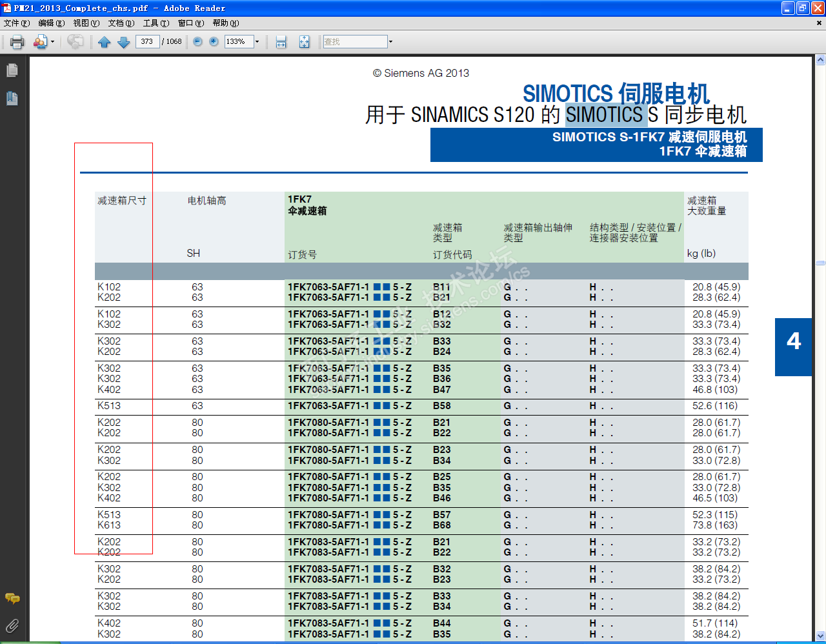Image resolution: width=826 pixels, height=644 pixels.
Task: Click the vertical scrollbar up arrow
Action: pyautogui.click(x=821, y=60)
